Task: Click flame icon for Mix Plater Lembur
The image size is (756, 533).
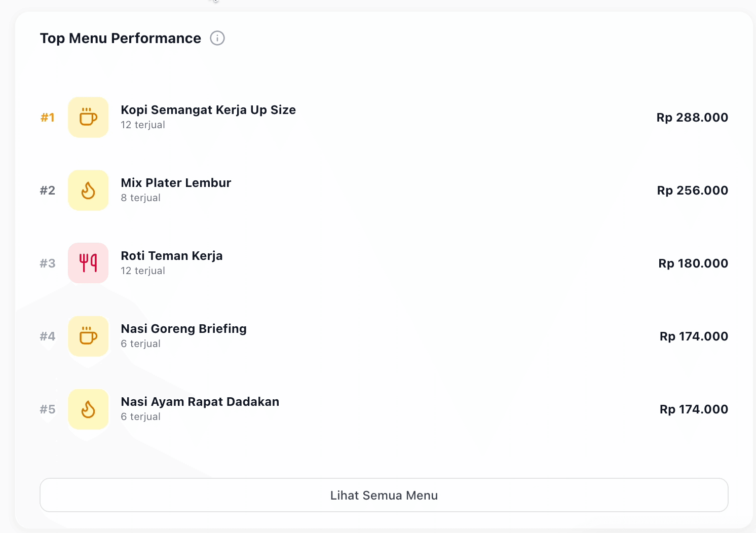Action: (88, 190)
